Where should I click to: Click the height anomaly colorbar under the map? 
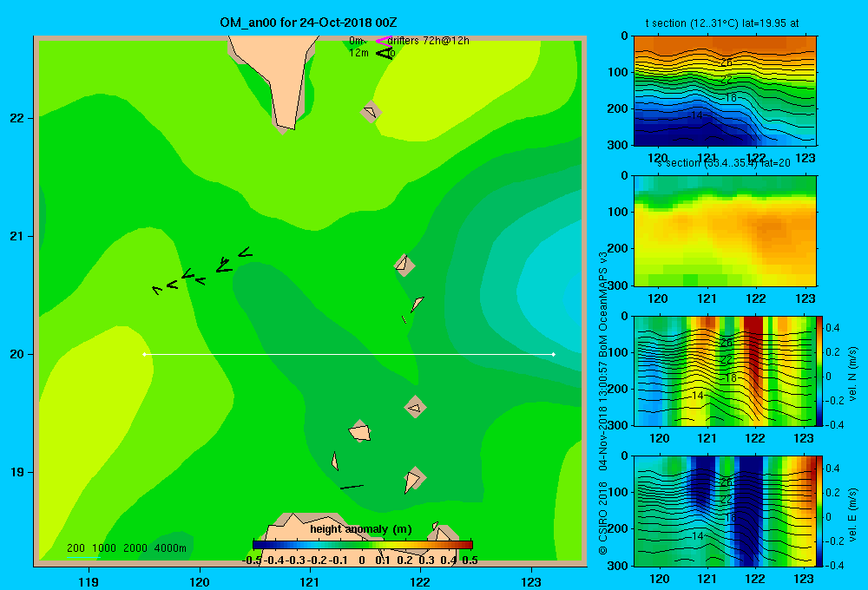[363, 545]
